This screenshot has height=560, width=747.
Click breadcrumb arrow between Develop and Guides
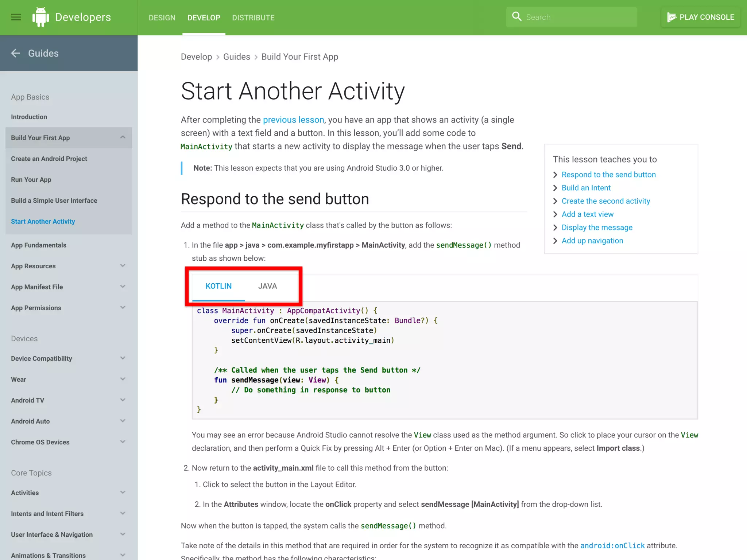[218, 57]
